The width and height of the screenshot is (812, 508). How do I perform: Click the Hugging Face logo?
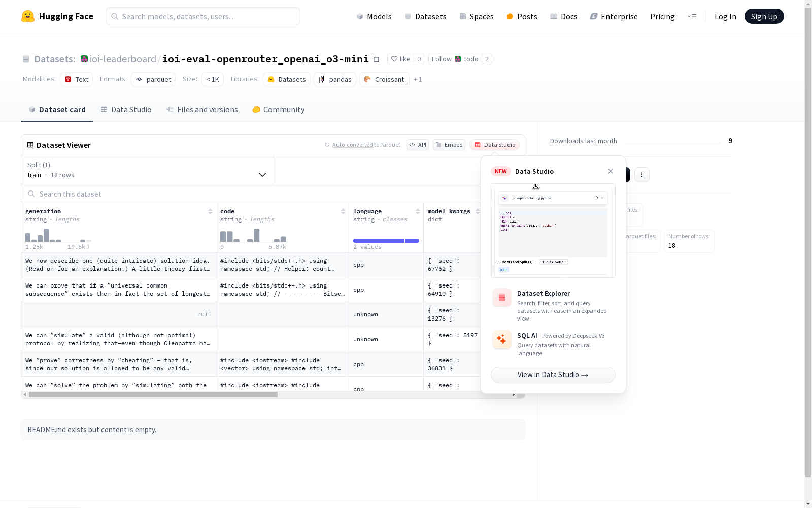click(57, 16)
